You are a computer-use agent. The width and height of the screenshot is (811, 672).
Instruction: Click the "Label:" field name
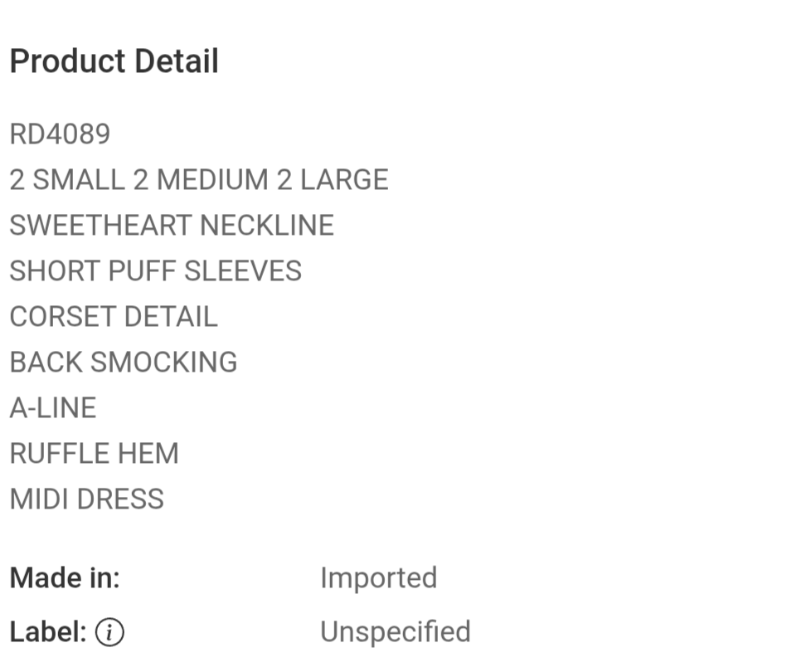(x=48, y=632)
